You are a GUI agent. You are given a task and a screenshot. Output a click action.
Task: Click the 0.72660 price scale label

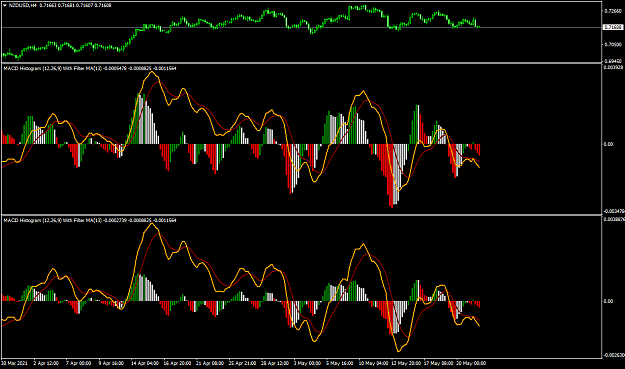(613, 11)
